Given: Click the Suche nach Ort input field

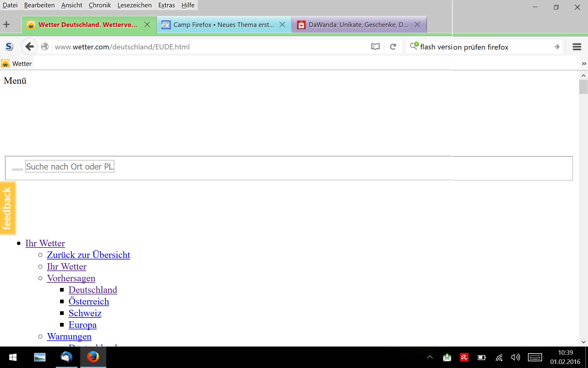Looking at the screenshot, I should 70,167.
